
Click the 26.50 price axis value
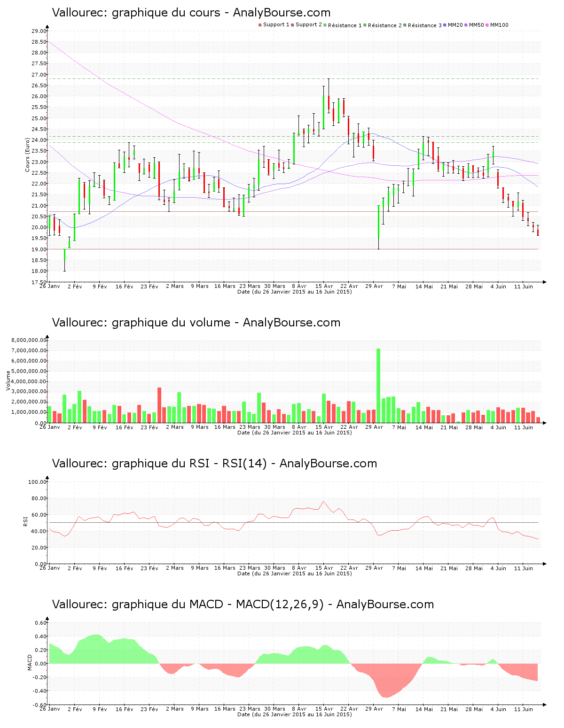(39, 85)
